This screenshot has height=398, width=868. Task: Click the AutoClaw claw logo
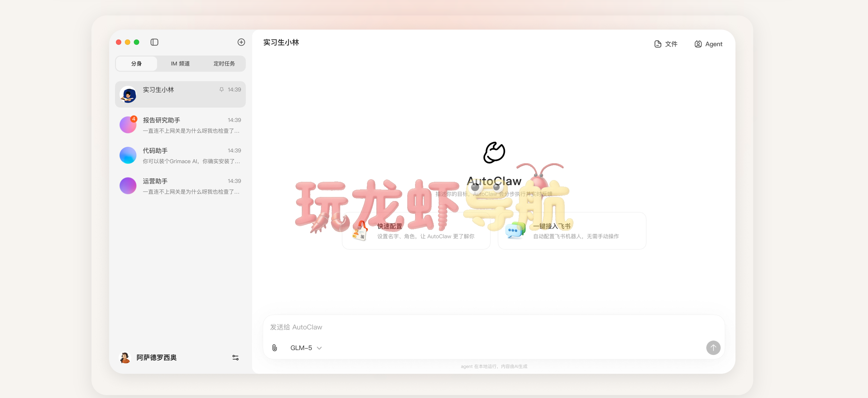point(494,152)
